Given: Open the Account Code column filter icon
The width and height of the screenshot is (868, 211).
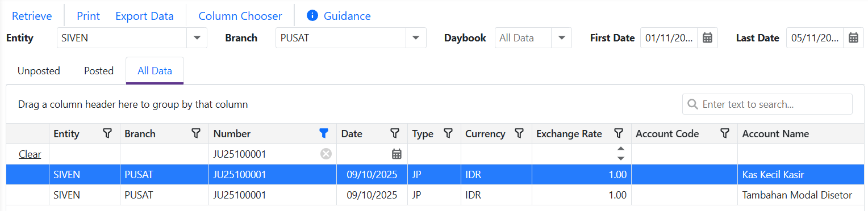Looking at the screenshot, I should coord(725,133).
